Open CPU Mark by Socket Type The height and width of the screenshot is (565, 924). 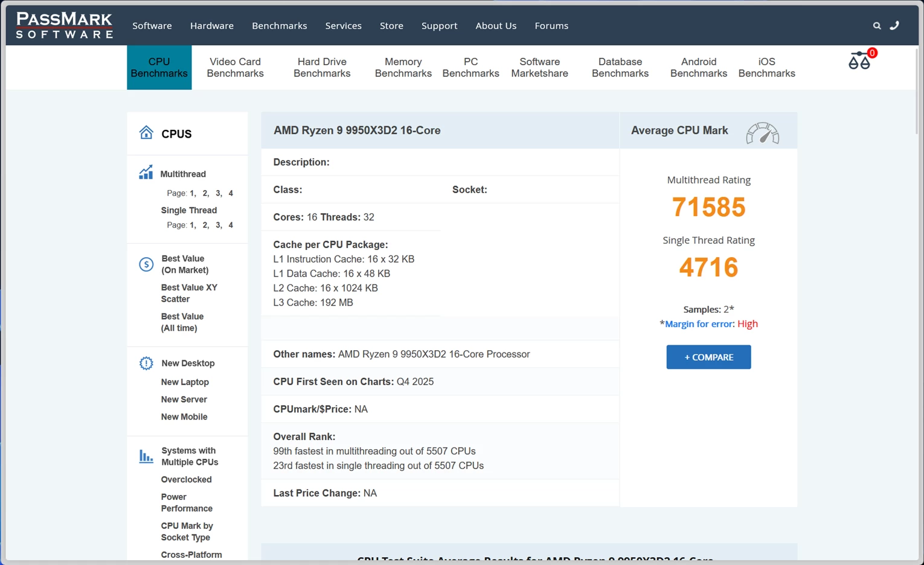coord(187,531)
